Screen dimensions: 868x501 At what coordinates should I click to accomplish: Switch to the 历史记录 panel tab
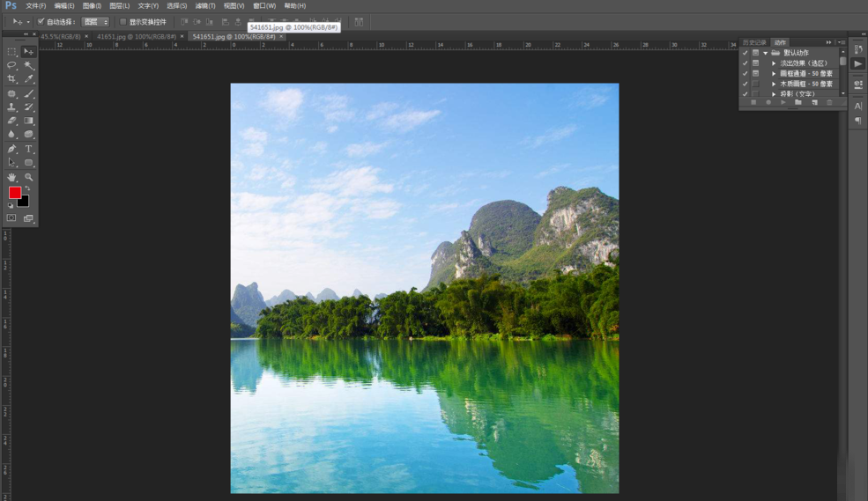(x=754, y=42)
